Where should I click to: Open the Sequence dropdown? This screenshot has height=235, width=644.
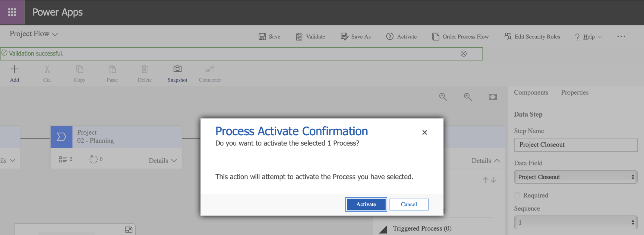[576, 222]
